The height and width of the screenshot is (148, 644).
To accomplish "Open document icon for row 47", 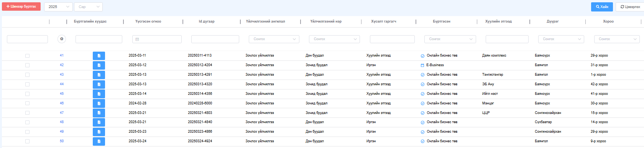I will [99, 113].
